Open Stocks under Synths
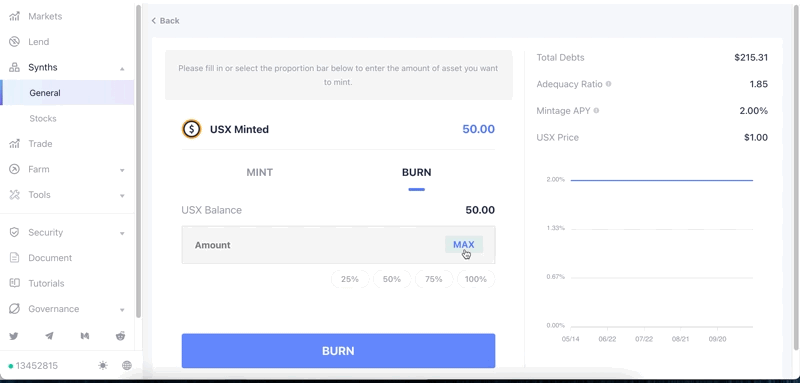 43,118
